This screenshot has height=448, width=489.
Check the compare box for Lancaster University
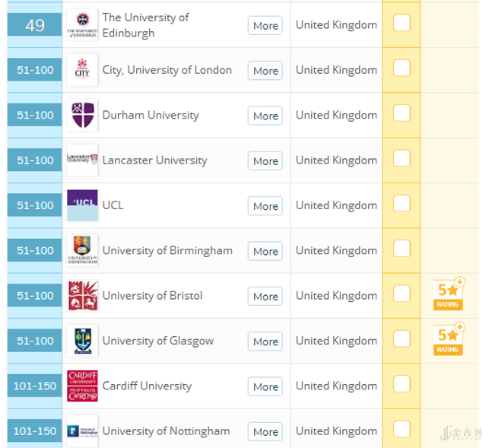click(x=402, y=159)
